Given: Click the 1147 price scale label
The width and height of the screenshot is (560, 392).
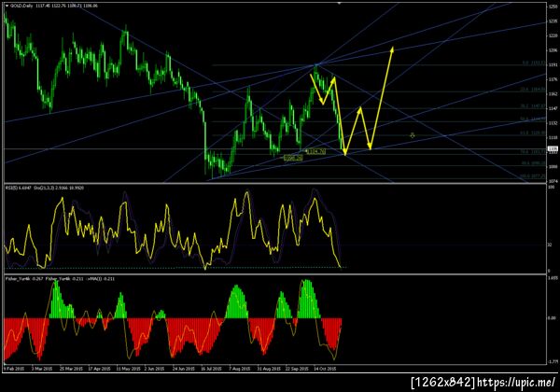Looking at the screenshot, I should click(553, 108).
